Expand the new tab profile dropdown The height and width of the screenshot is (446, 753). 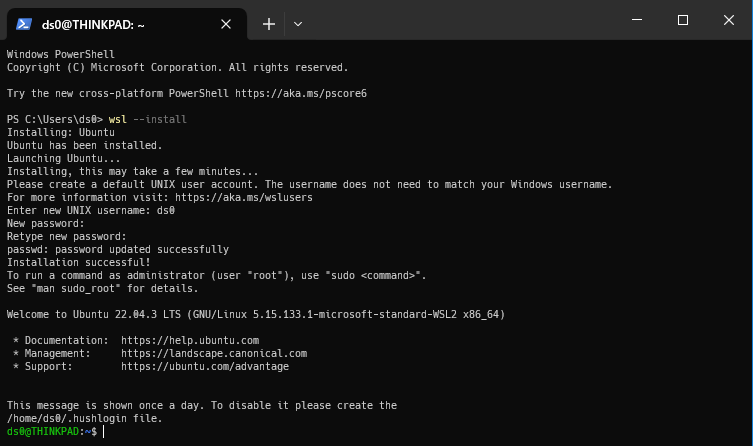click(x=298, y=24)
